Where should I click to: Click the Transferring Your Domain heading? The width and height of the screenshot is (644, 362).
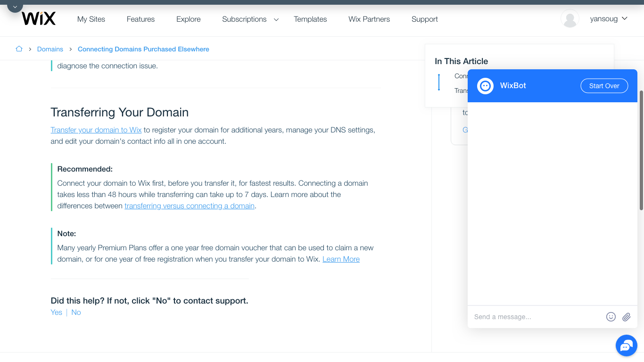coord(120,112)
